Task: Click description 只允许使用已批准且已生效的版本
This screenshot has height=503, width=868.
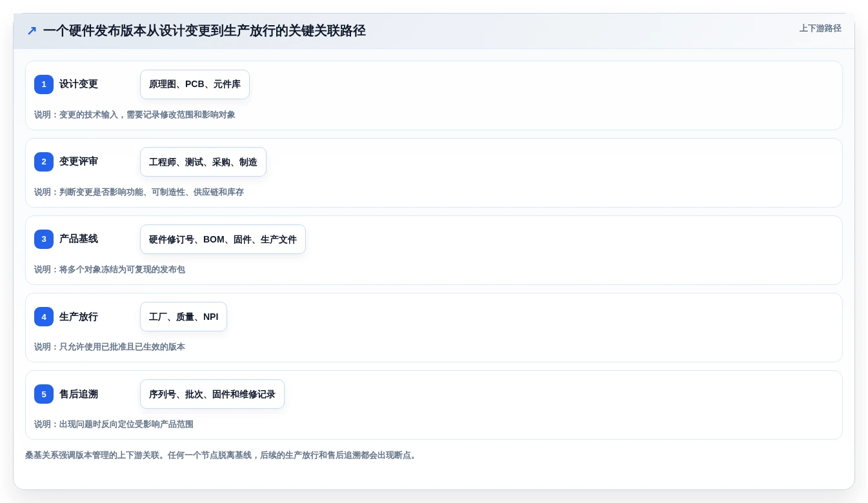Action: point(122,347)
